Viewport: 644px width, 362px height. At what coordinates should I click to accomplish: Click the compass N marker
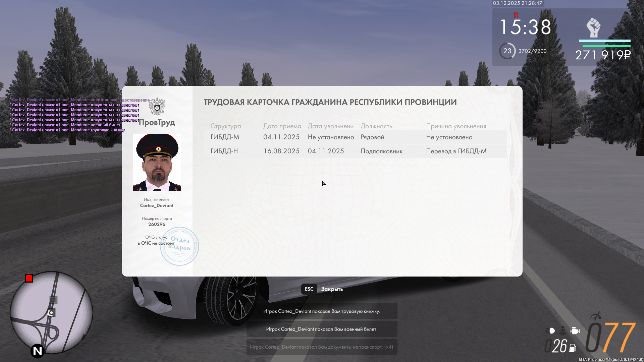pyautogui.click(x=37, y=351)
